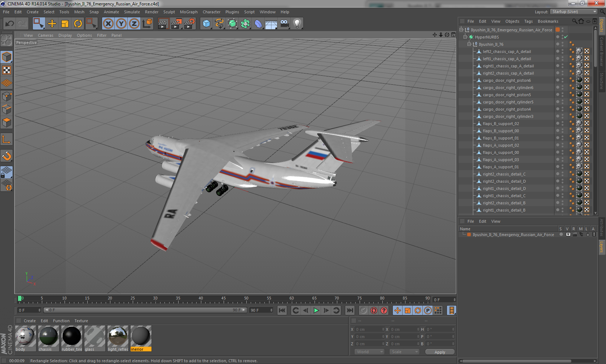606x364 pixels.
Task: Select body material swatch
Action: (x=26, y=338)
